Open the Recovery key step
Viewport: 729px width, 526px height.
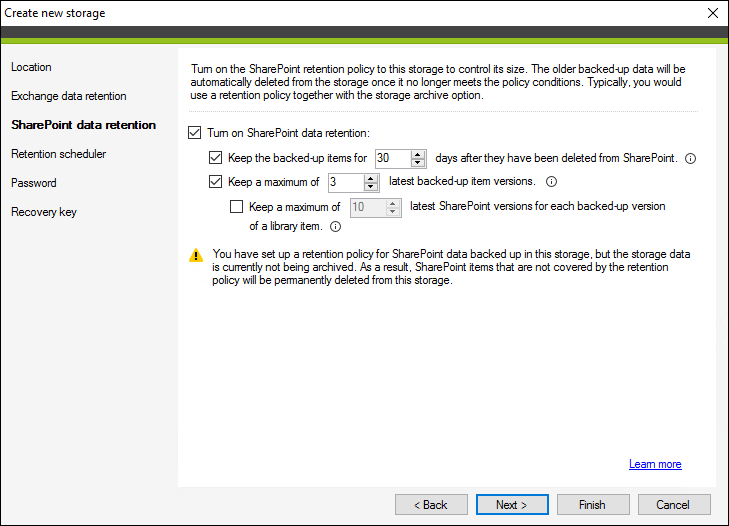point(44,212)
